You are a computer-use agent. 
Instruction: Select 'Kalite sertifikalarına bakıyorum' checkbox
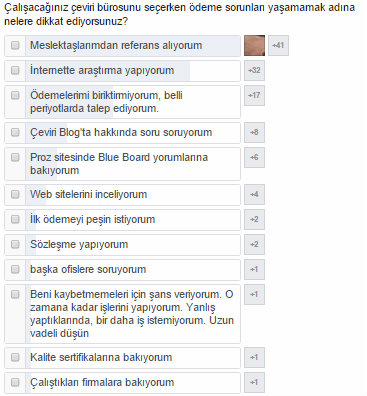point(15,357)
